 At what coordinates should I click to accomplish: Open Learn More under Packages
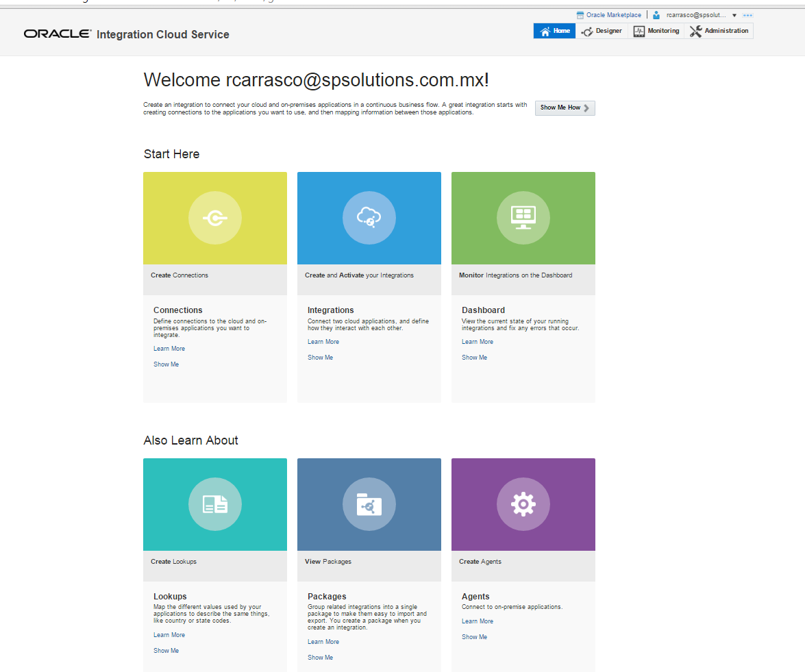323,642
